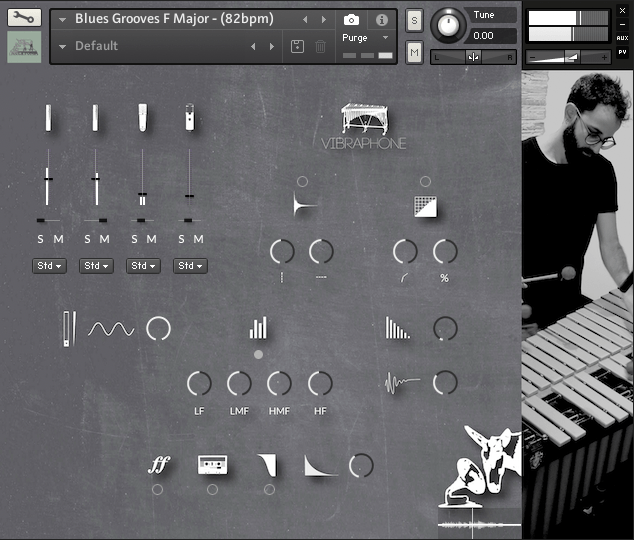Open the wrench edit mode icon
Screen dimensions: 634x540
tap(24, 17)
